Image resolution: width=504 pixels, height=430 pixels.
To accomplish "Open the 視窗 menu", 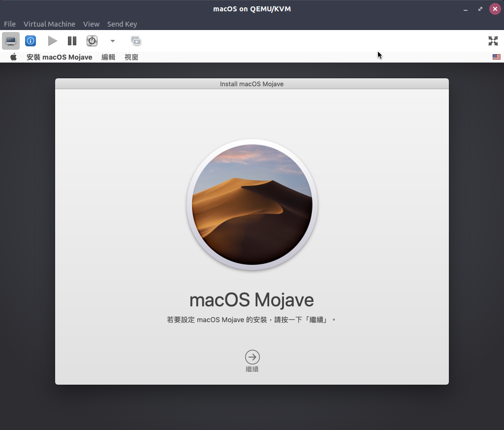I will (131, 57).
